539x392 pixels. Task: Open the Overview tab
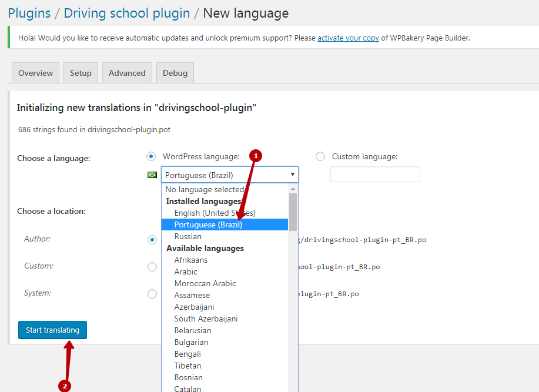tap(35, 73)
